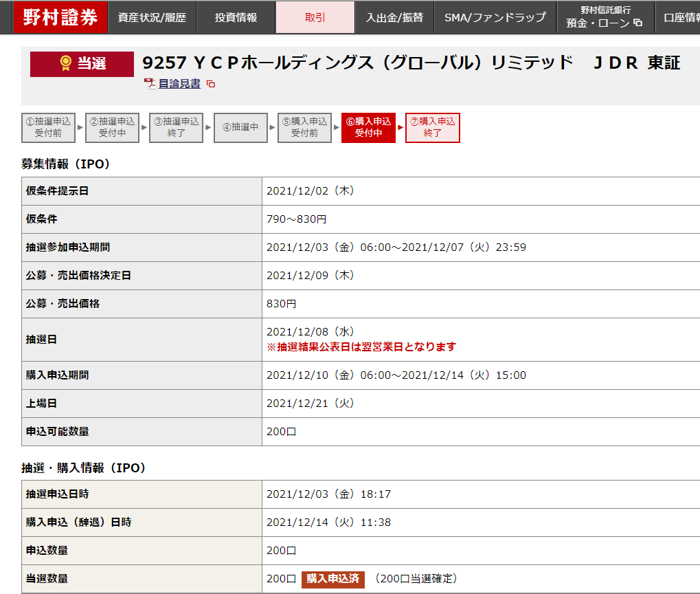Click the stock title 9257 YCPホールディングス
This screenshot has width=700, height=594.
(411, 63)
